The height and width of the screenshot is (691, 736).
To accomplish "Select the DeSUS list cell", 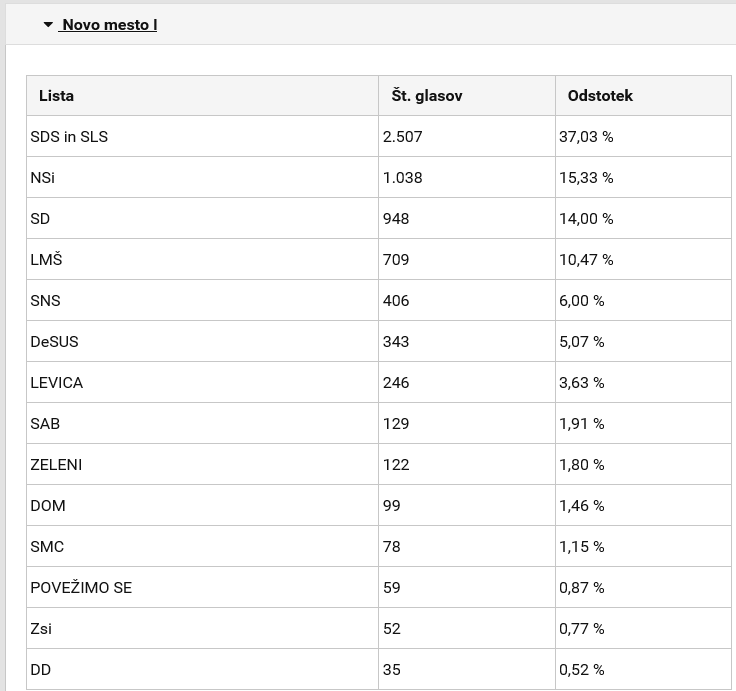I will coord(203,341).
